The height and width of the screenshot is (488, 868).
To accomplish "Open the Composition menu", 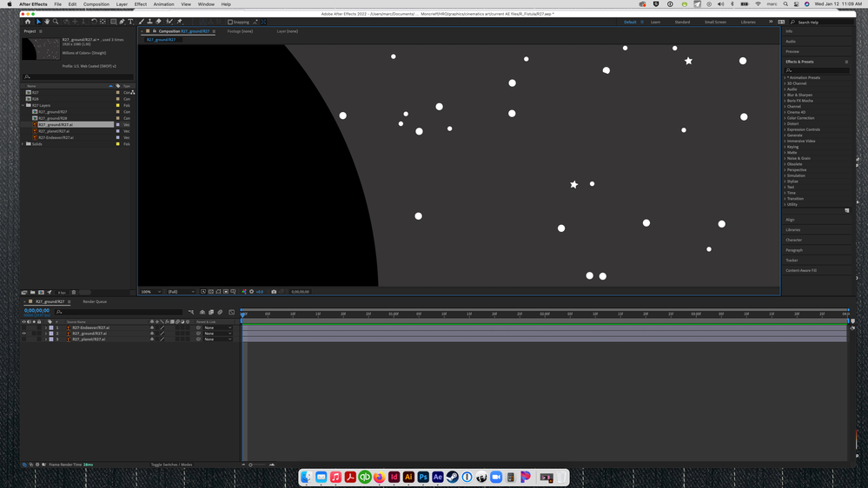I will coord(96,3).
